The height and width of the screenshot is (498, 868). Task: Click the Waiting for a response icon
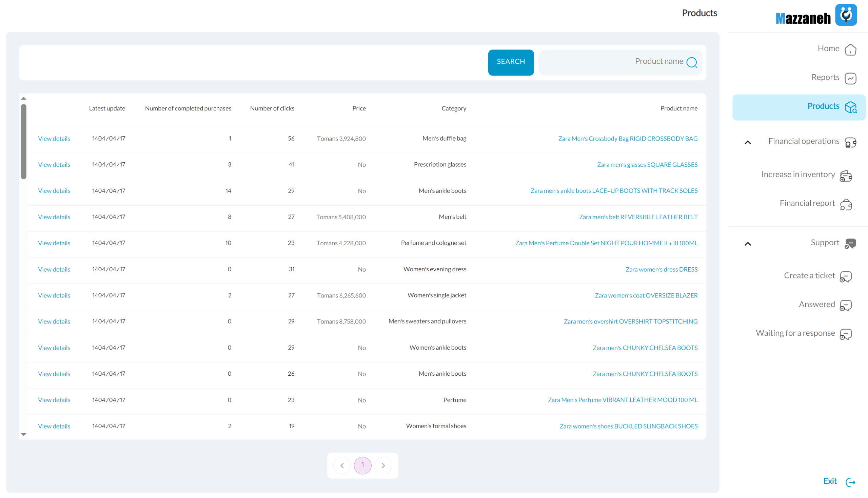(846, 334)
